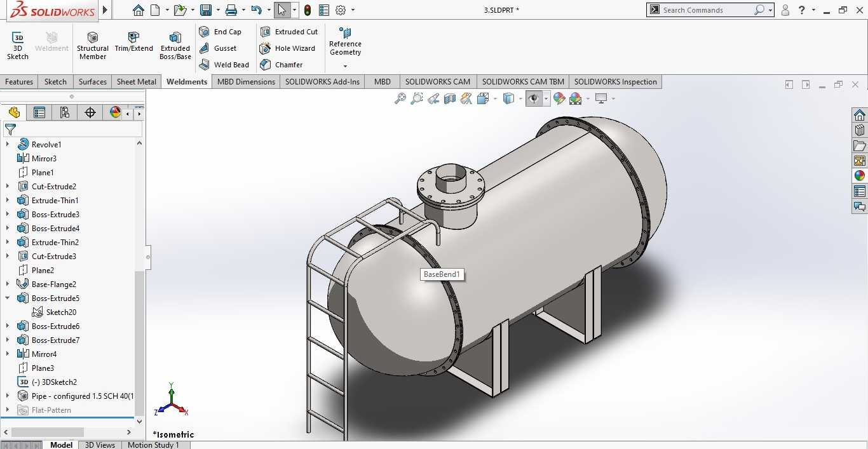Click the feature tree filter icon

[10, 130]
